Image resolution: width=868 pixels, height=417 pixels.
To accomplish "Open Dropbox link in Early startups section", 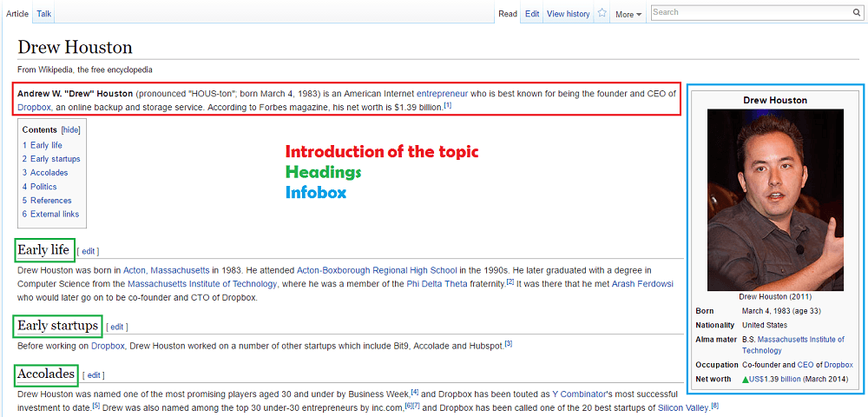I will click(108, 346).
